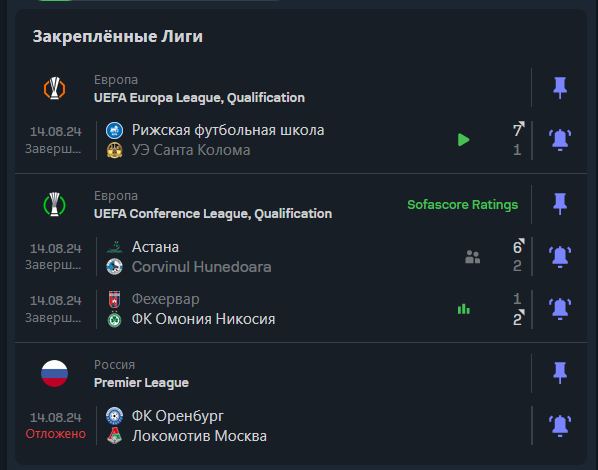Open Астана vs Corvinul Hunedoara match
This screenshot has height=470, width=598.
(273, 257)
